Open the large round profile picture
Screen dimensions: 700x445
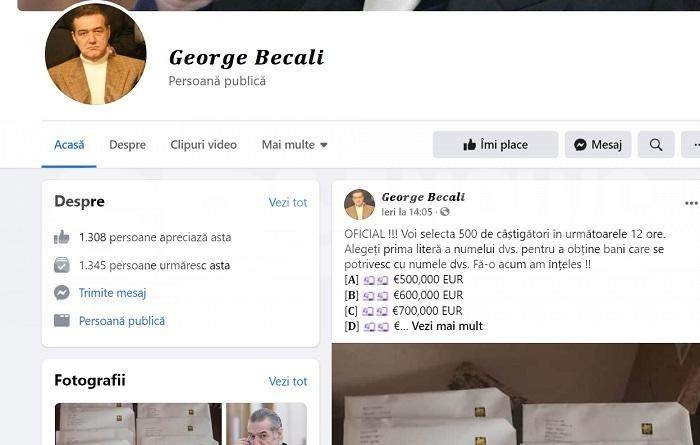pos(96,54)
